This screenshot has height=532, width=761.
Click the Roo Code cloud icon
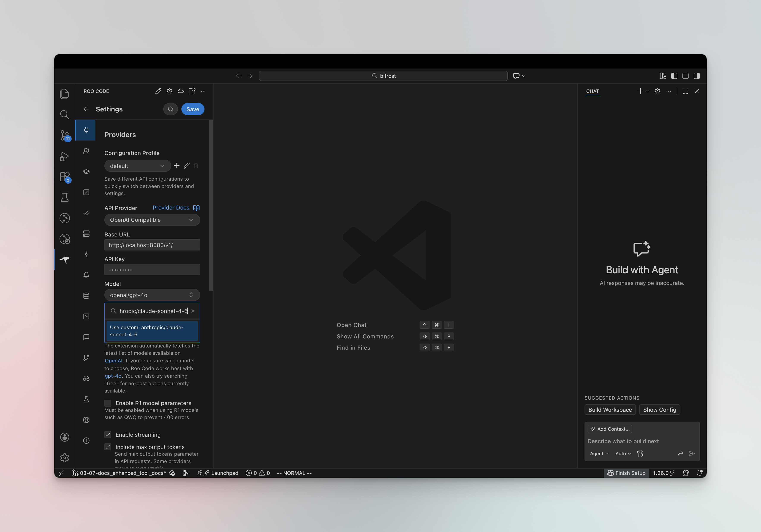click(181, 91)
